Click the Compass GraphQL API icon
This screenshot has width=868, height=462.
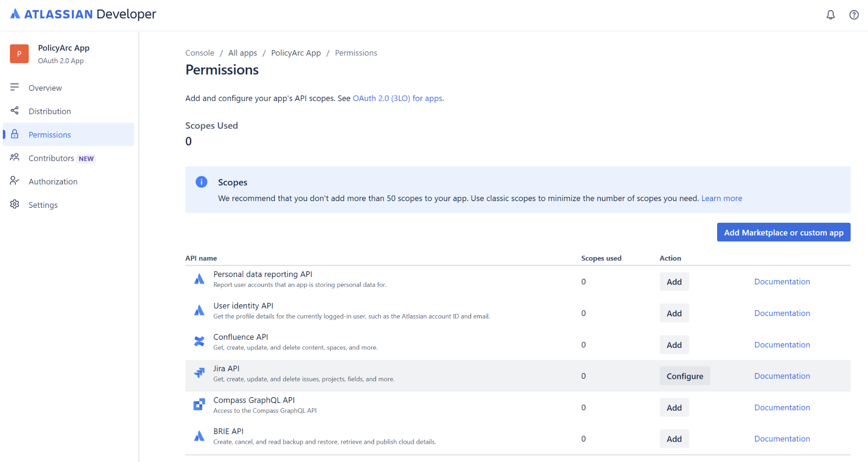click(x=199, y=404)
